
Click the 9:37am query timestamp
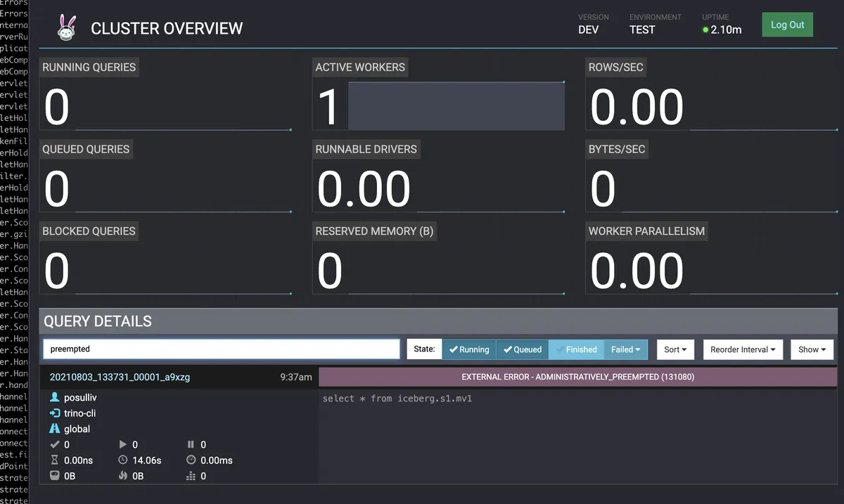pyautogui.click(x=296, y=377)
